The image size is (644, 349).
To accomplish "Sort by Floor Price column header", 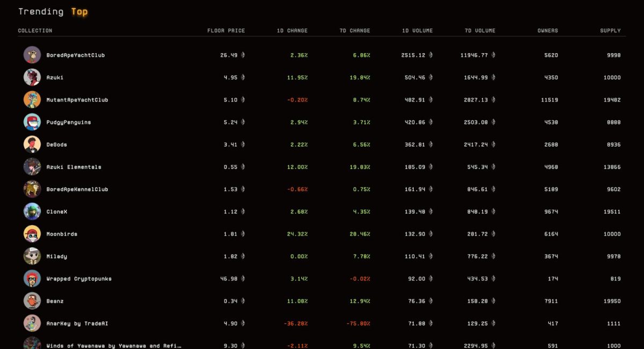I will coord(226,31).
